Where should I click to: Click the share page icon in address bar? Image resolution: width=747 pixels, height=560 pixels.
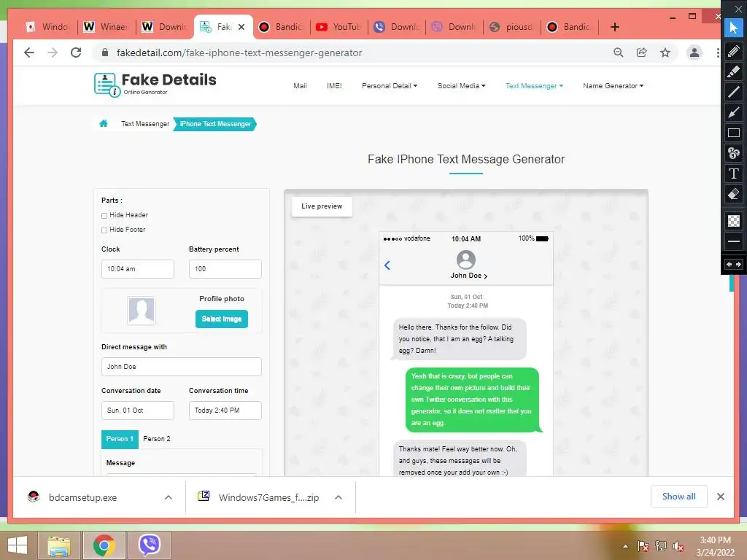(642, 52)
